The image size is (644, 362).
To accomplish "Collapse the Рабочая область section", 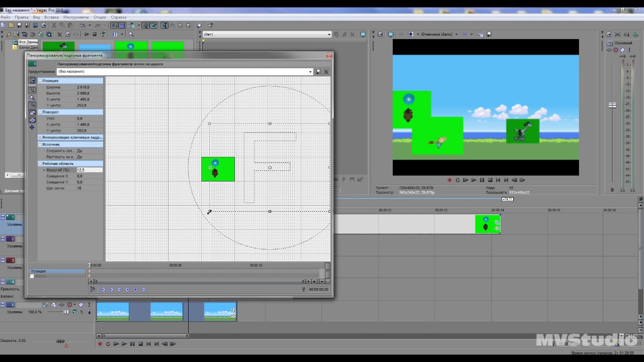I will pyautogui.click(x=40, y=163).
